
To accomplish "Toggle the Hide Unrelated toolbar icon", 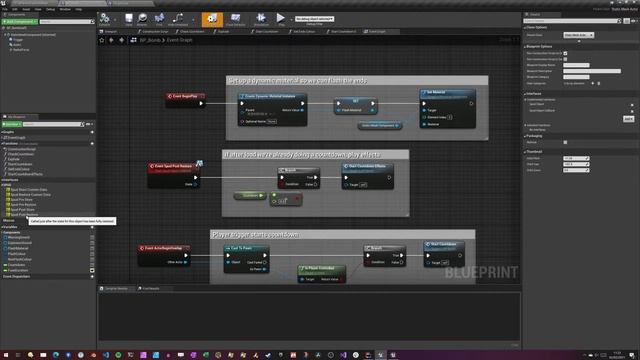I will pyautogui.click(x=178, y=18).
